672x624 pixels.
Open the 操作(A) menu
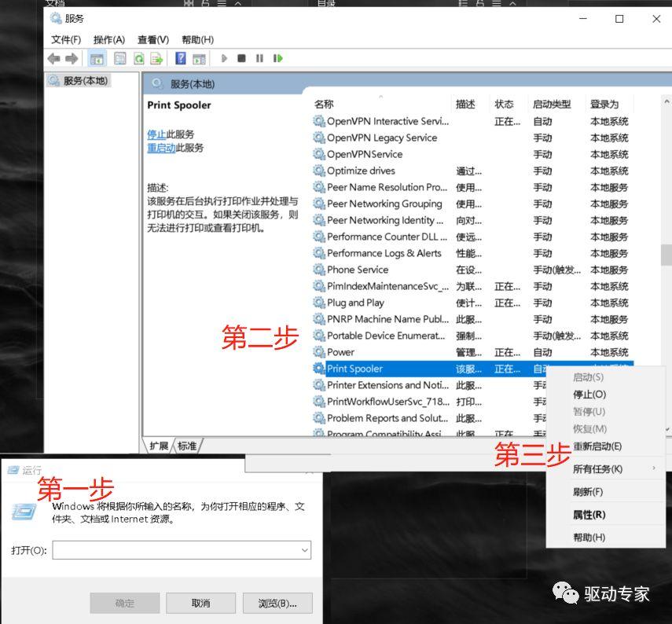pos(109,39)
